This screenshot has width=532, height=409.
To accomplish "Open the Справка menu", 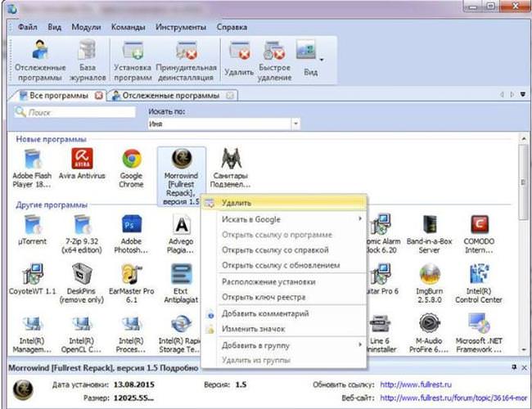I will point(232,27).
